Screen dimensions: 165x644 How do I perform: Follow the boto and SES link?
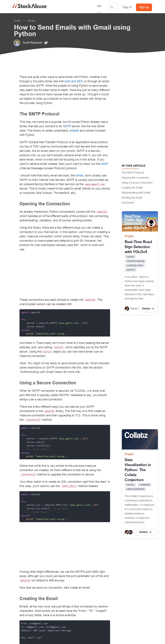74,81
